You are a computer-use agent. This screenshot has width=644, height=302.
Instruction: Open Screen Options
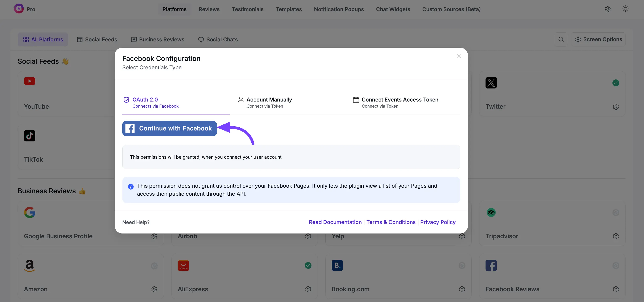599,39
